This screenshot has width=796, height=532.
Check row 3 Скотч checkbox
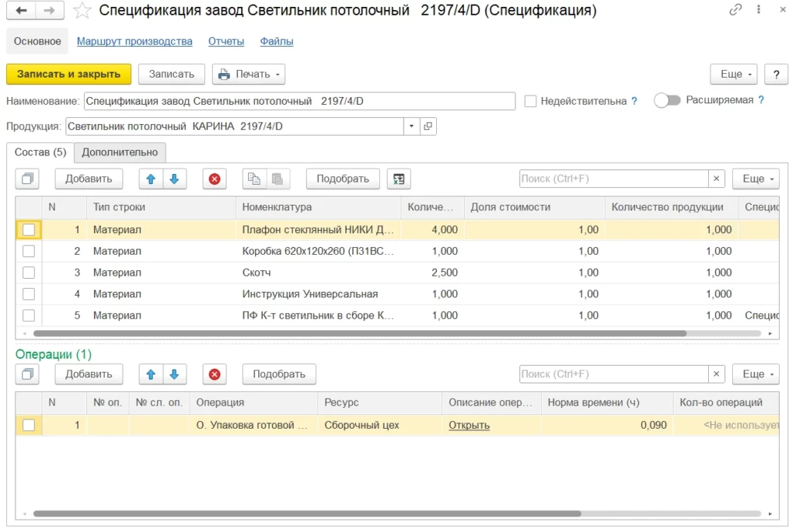29,273
